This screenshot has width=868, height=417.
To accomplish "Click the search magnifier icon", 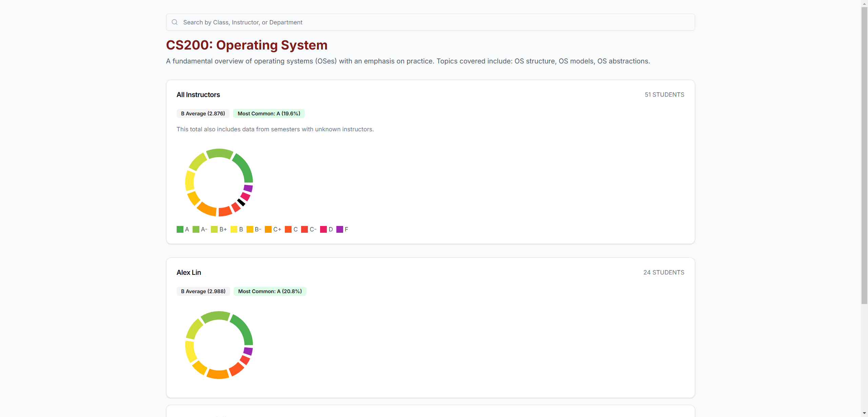I will pyautogui.click(x=175, y=22).
